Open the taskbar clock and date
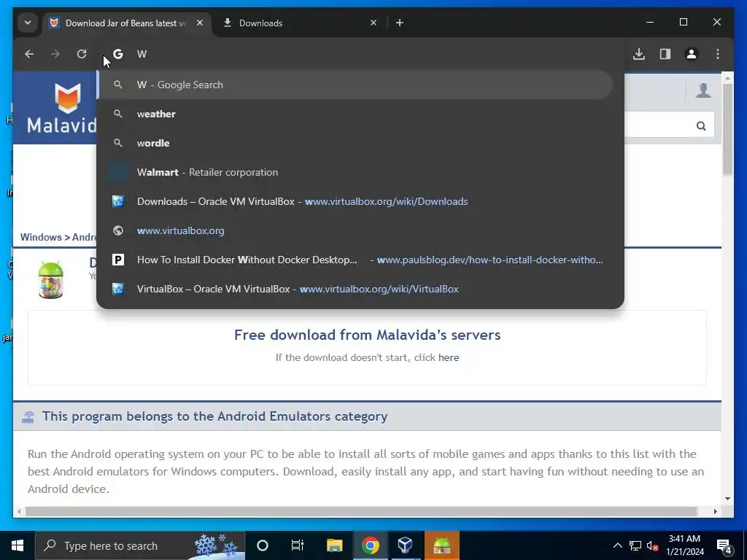This screenshot has height=560, width=747. (684, 545)
